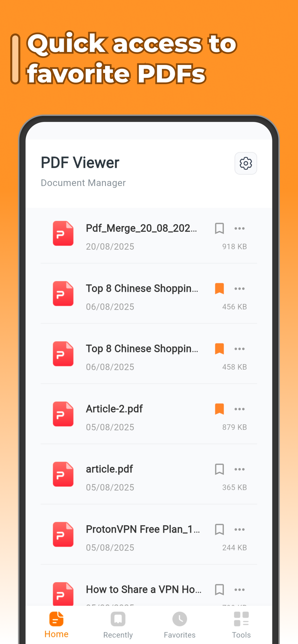Viewport: 298px width, 644px height.
Task: Tap the Home tab icon
Action: point(56,619)
